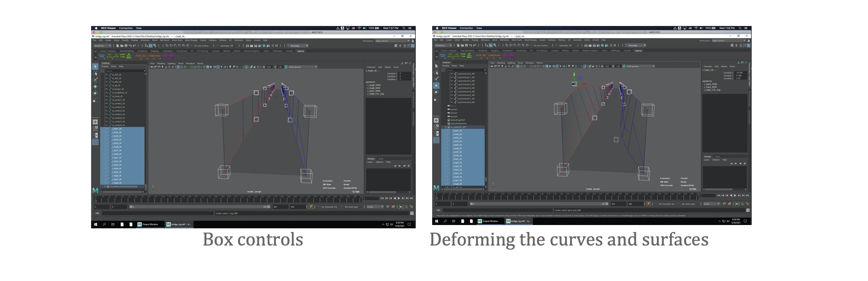Image resolution: width=868 pixels, height=281 pixels.
Task: Click Channels menu in left Channel Box
Action: (x=371, y=67)
